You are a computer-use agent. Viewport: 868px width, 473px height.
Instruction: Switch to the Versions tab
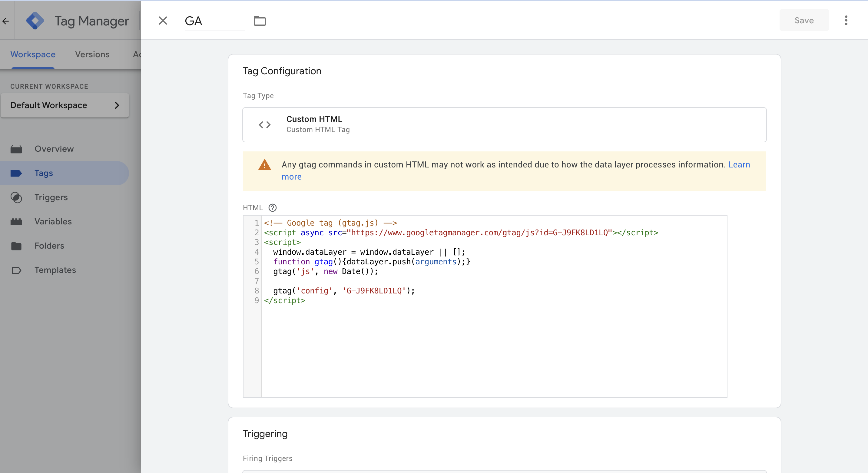pyautogui.click(x=92, y=54)
